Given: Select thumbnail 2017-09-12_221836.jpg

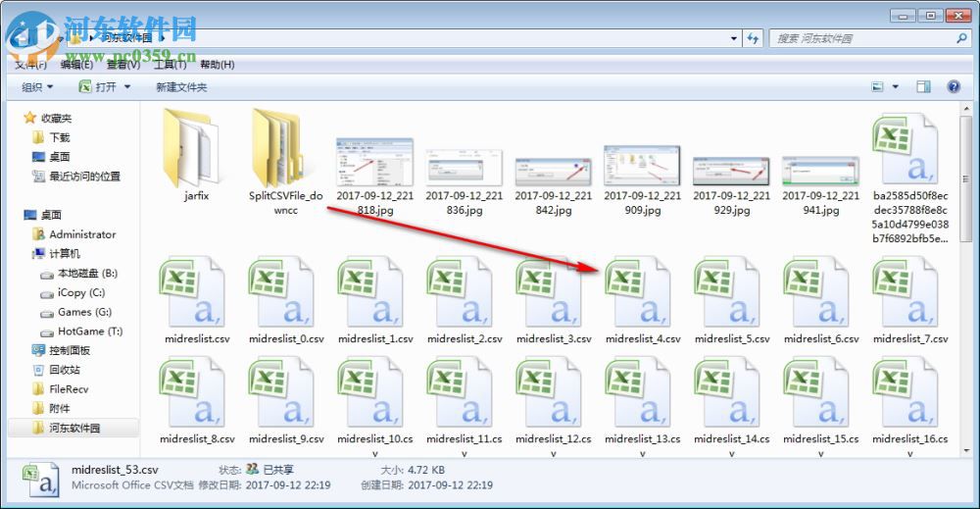Looking at the screenshot, I should [464, 167].
